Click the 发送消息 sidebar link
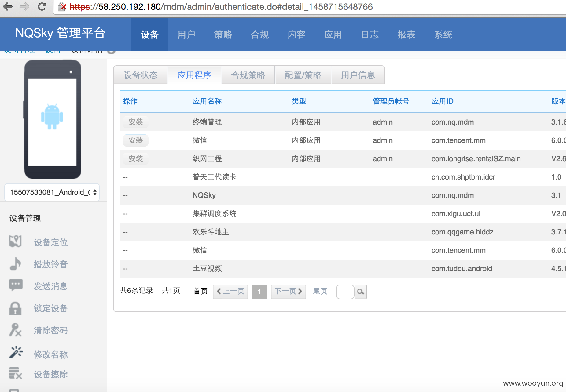Screen dimensions: 566x392 [51, 286]
